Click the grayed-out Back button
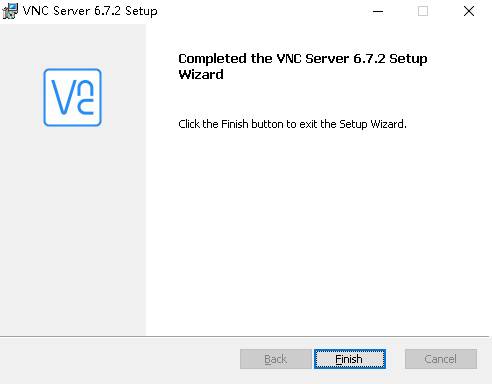This screenshot has width=492, height=384. pyautogui.click(x=276, y=359)
